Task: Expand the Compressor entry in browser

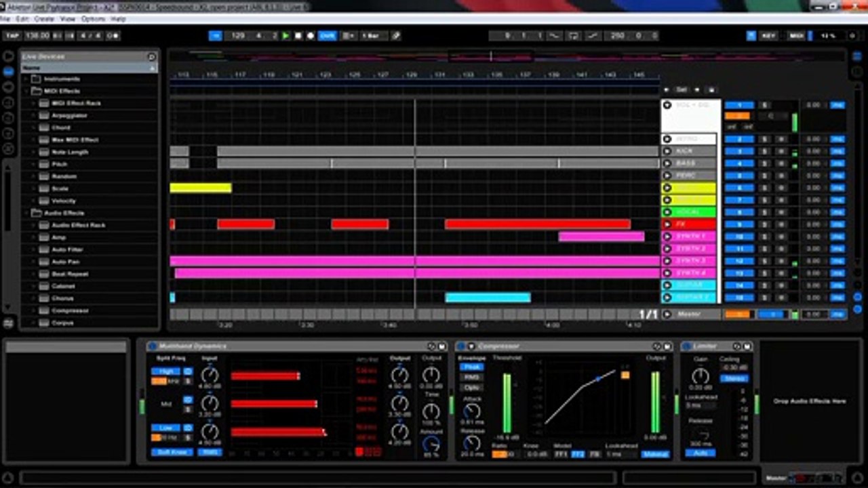Action: click(34, 311)
